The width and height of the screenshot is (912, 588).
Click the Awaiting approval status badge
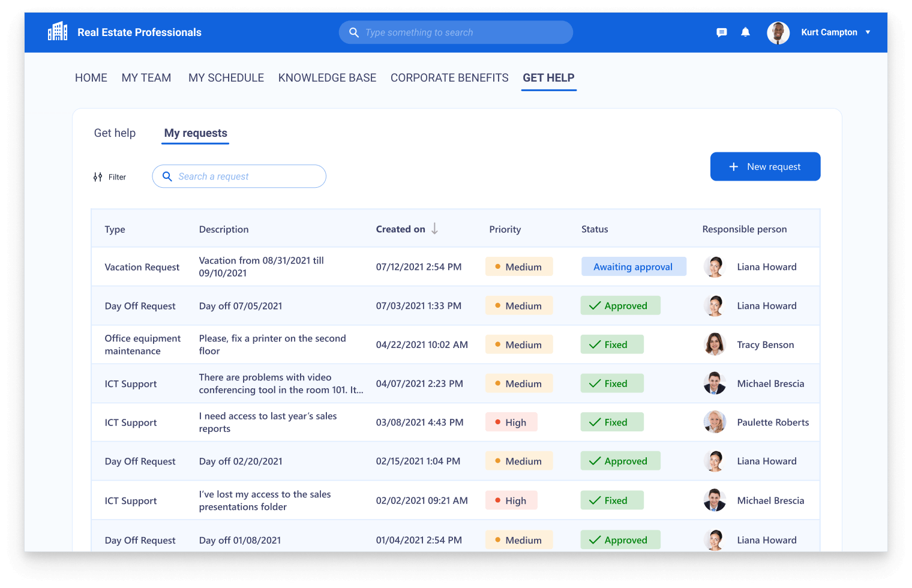point(633,267)
